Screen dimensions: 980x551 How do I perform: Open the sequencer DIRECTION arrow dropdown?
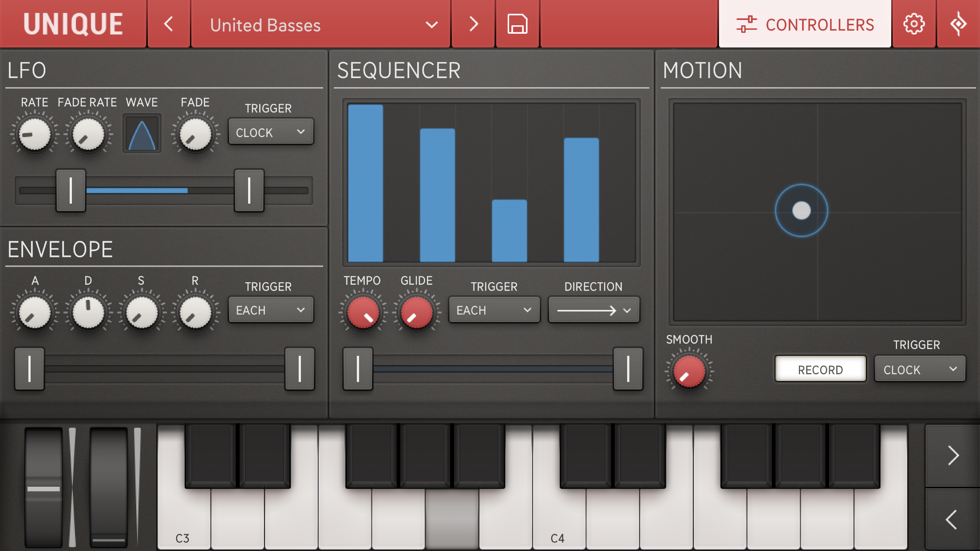(593, 310)
